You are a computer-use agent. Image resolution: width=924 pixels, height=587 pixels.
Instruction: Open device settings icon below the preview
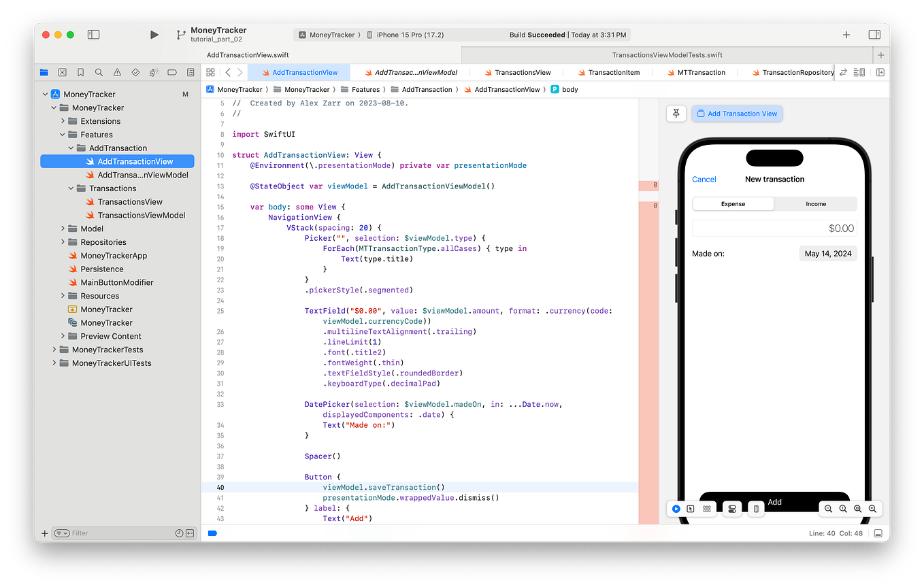(x=732, y=508)
